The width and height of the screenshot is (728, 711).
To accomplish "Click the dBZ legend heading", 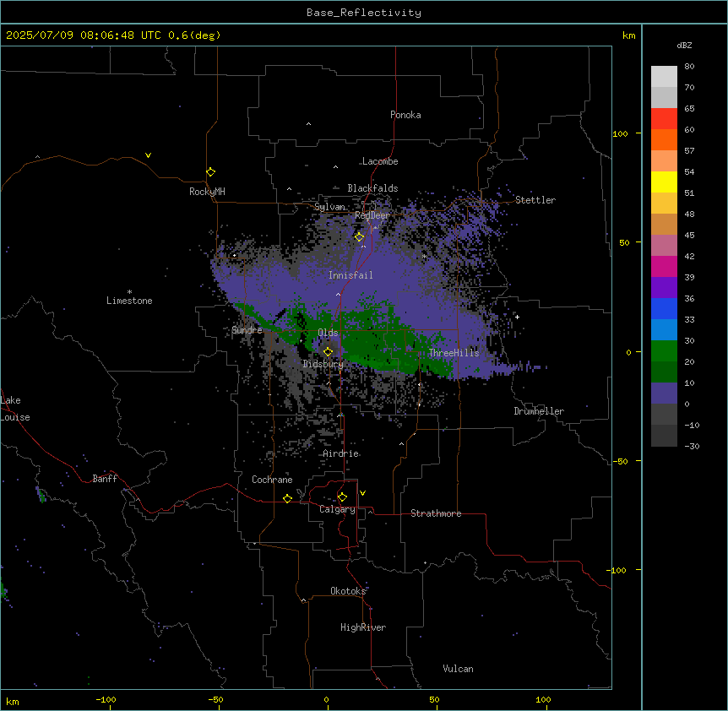I will point(684,45).
